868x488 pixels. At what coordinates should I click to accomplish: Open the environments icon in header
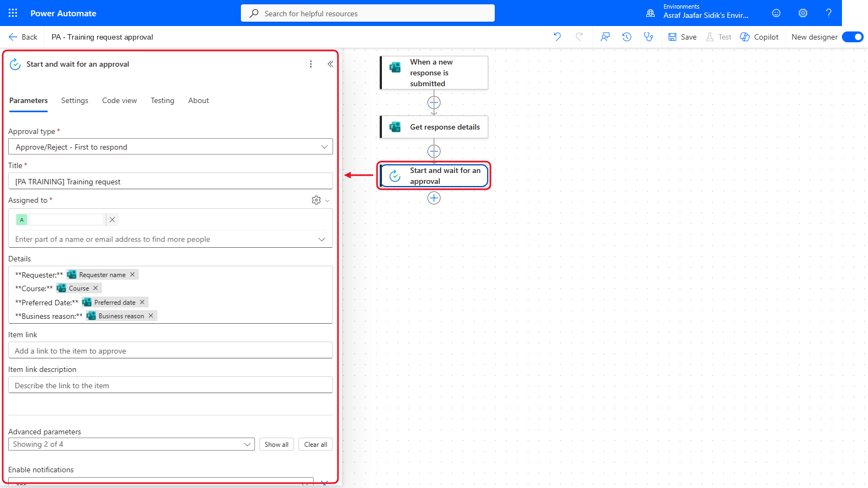[x=650, y=13]
